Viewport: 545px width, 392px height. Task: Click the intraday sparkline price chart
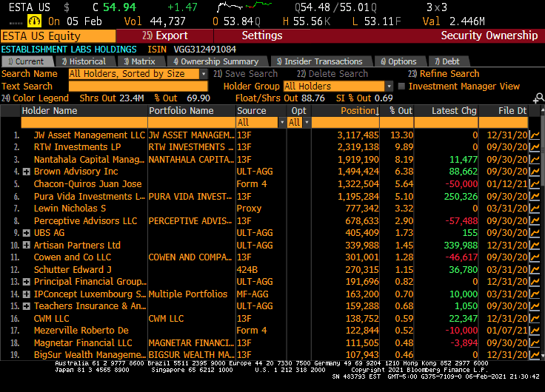pos(244,7)
